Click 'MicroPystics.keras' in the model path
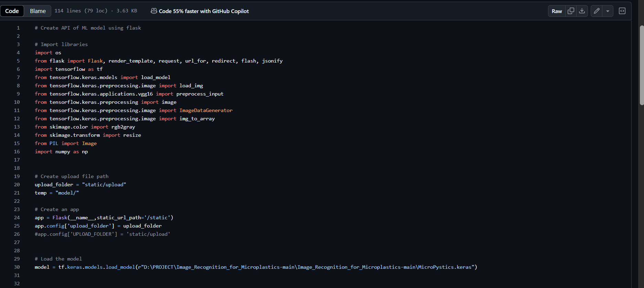Viewport: 644px width, 288px height. pyautogui.click(x=445, y=267)
